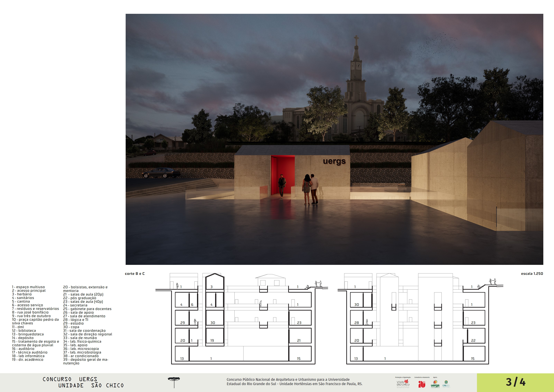The height and width of the screenshot is (392, 554).
Task: Click the 'corte B e C' label
Action: 135,273
